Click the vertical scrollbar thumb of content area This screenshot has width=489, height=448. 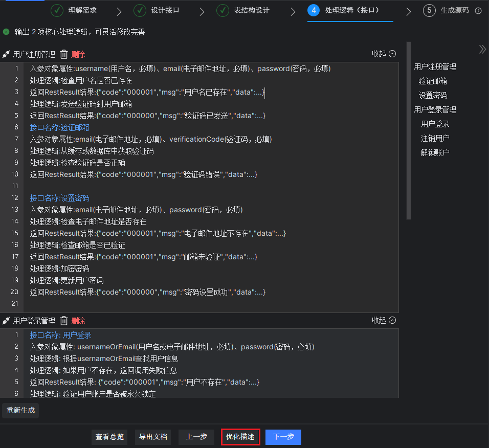point(409,130)
